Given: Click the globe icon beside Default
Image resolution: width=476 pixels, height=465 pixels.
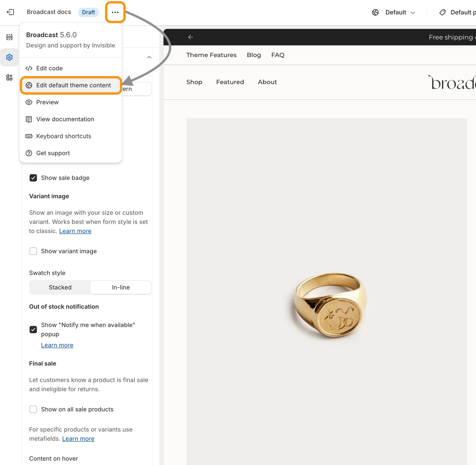Looking at the screenshot, I should (x=375, y=12).
